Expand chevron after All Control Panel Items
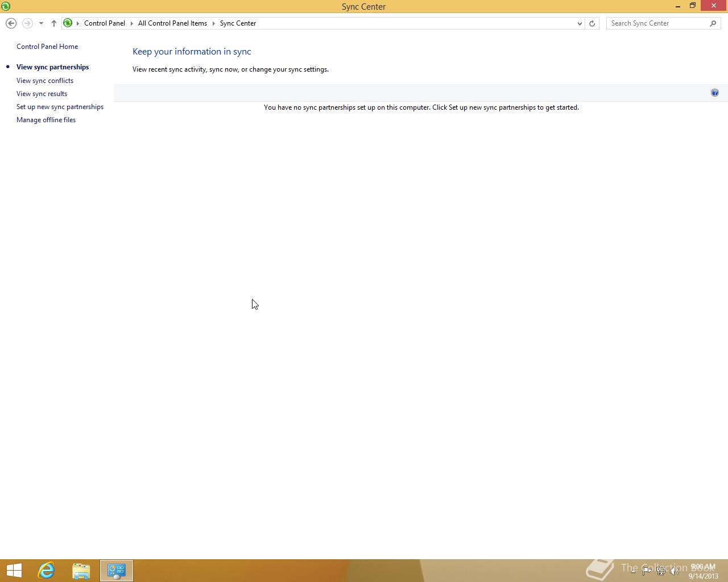 pyautogui.click(x=214, y=23)
